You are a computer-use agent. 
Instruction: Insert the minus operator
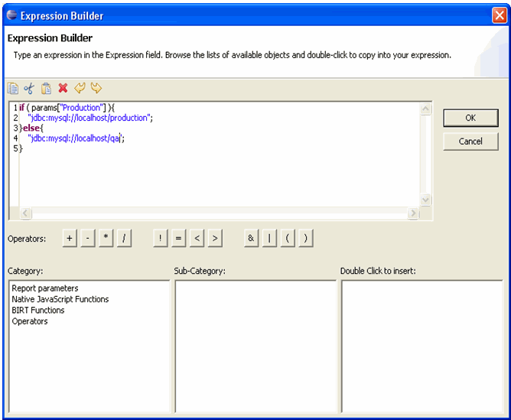click(88, 238)
